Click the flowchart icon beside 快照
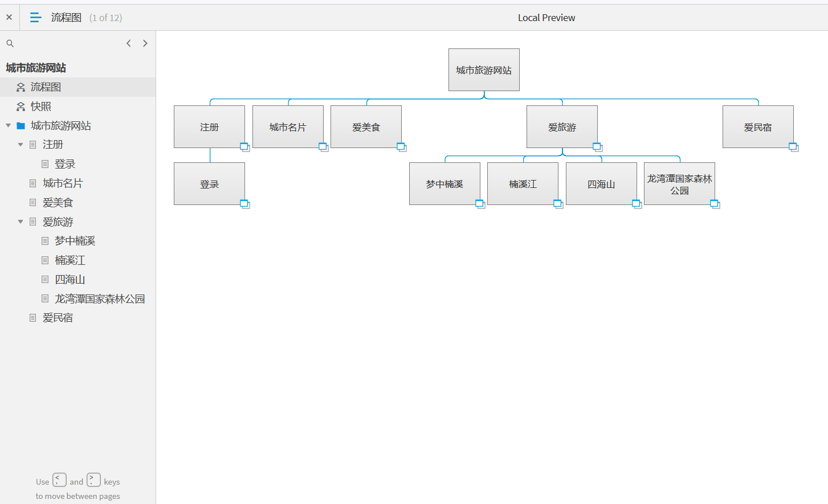Viewport: 828px width, 504px height. tap(21, 106)
